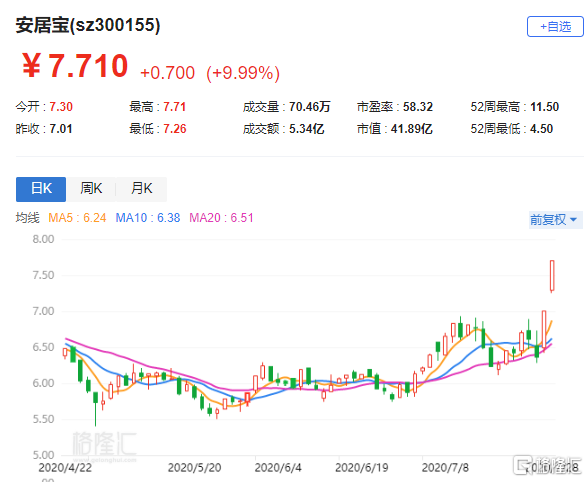Click the 今开 opening price 7.30
This screenshot has height=482, width=588.
pos(61,107)
